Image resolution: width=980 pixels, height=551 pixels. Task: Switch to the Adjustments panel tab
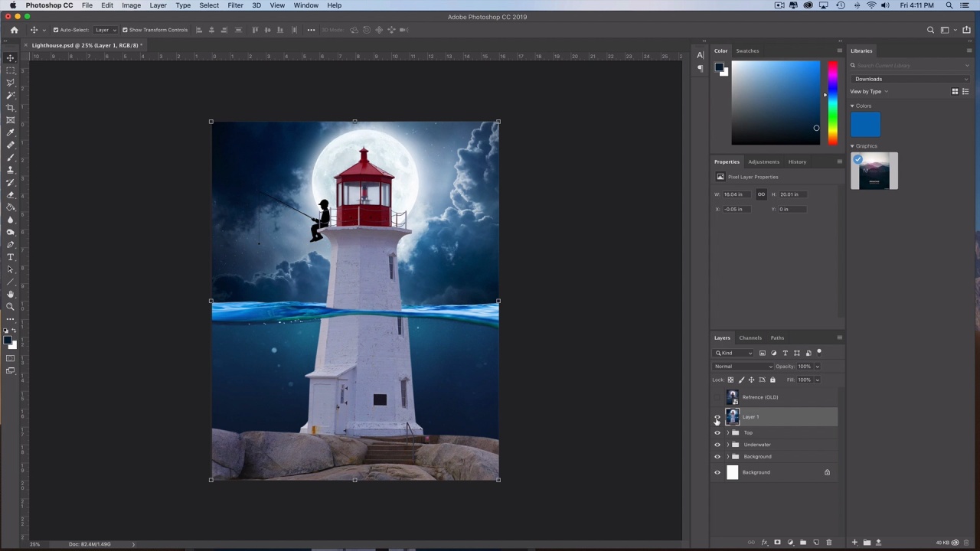763,161
